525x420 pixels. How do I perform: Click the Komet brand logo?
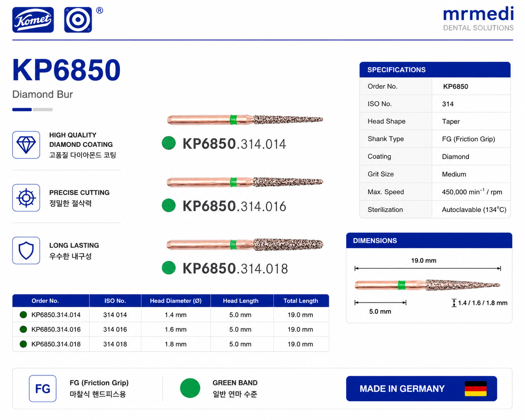[x=33, y=20]
